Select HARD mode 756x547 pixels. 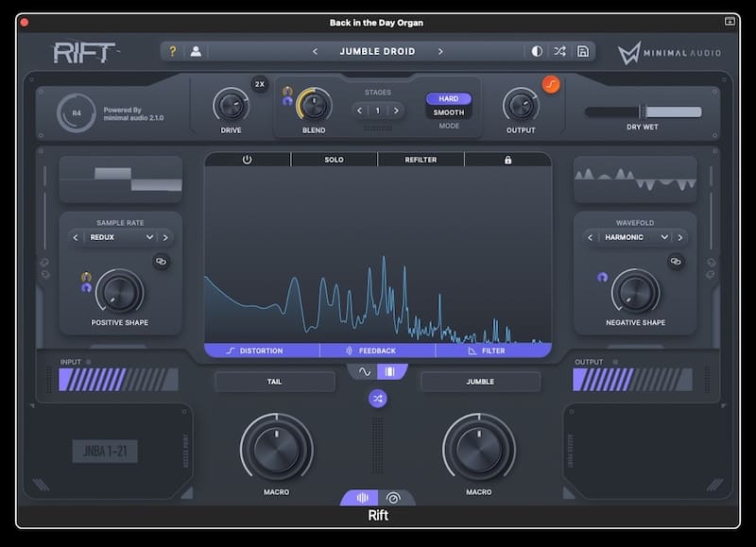click(x=448, y=98)
